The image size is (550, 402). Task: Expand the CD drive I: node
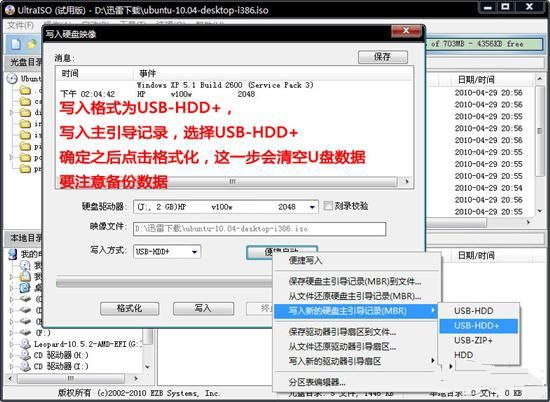(12, 367)
